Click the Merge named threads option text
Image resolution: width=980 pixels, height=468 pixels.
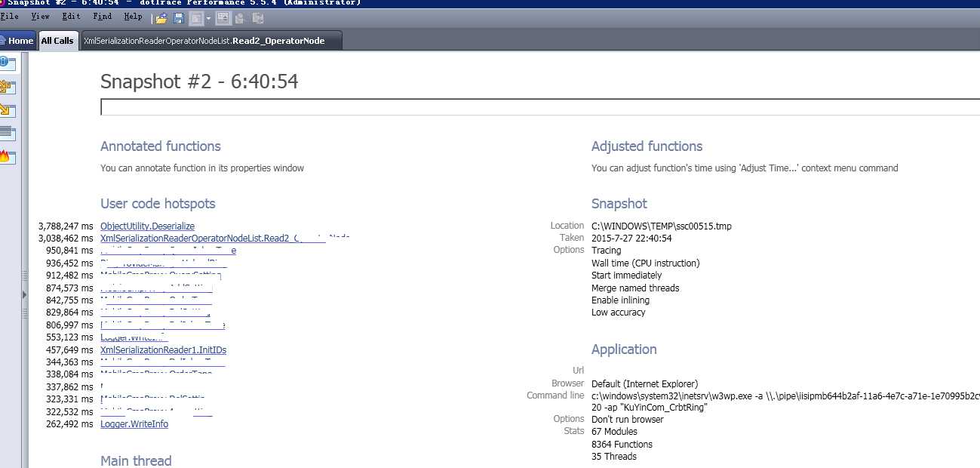[635, 288]
